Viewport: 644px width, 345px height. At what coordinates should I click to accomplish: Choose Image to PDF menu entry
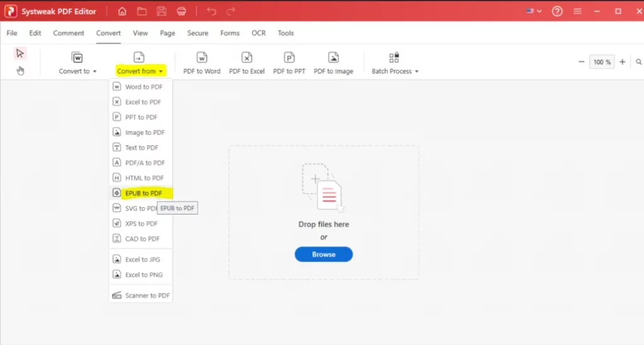coord(141,132)
